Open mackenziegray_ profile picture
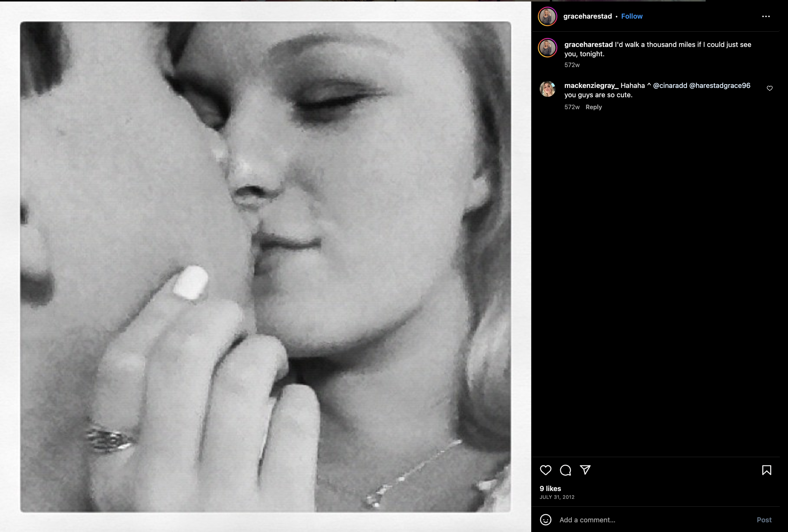788x532 pixels. 547,89
